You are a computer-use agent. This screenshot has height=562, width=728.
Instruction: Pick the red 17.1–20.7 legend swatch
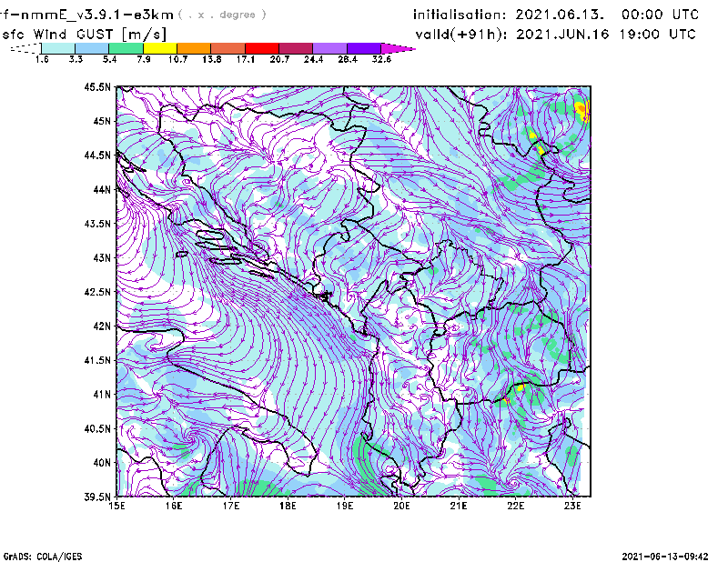[262, 48]
